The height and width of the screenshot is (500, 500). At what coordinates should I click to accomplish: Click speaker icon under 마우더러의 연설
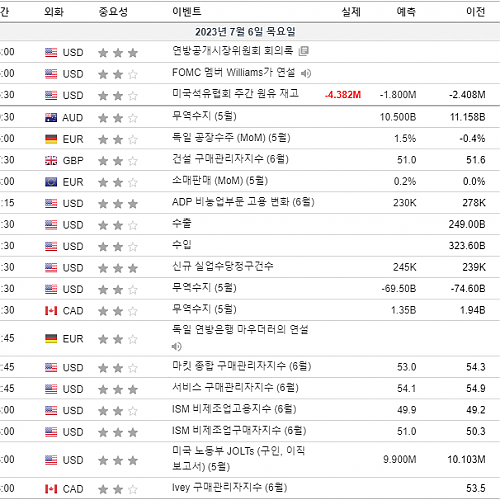176,347
